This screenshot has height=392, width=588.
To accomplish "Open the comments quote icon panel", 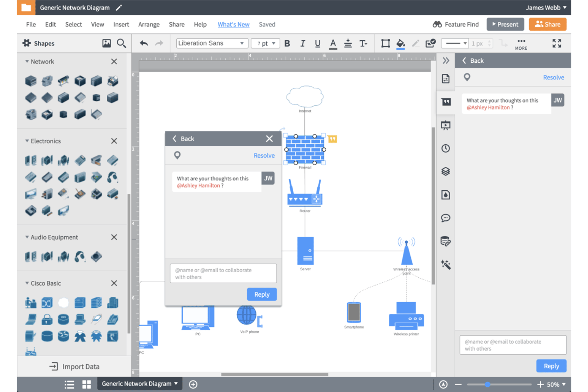I will click(x=446, y=102).
